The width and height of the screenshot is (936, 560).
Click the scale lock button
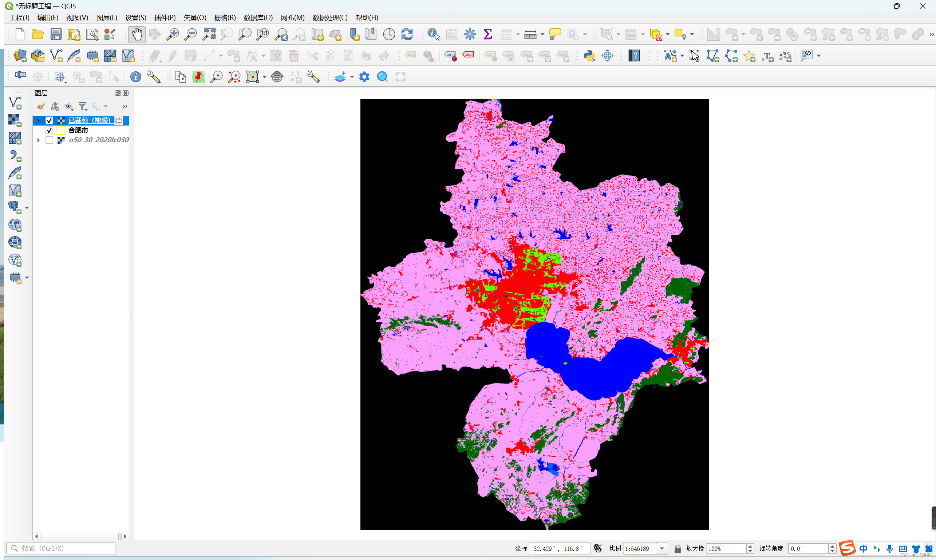(678, 548)
